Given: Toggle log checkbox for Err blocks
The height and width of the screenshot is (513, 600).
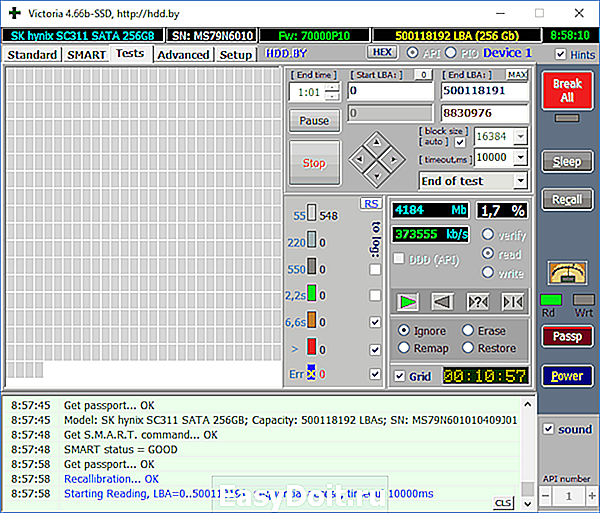Looking at the screenshot, I should pos(375,374).
